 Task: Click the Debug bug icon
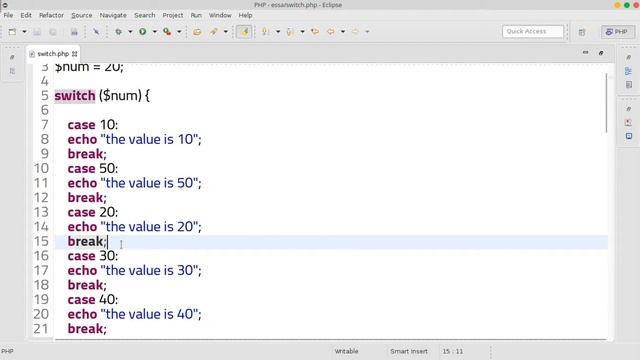pyautogui.click(x=118, y=31)
